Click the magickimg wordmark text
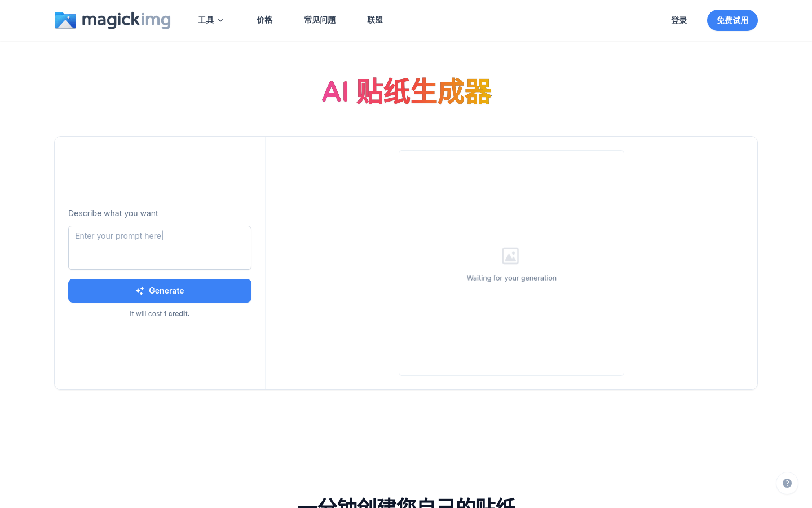812x508 pixels. pos(126,20)
